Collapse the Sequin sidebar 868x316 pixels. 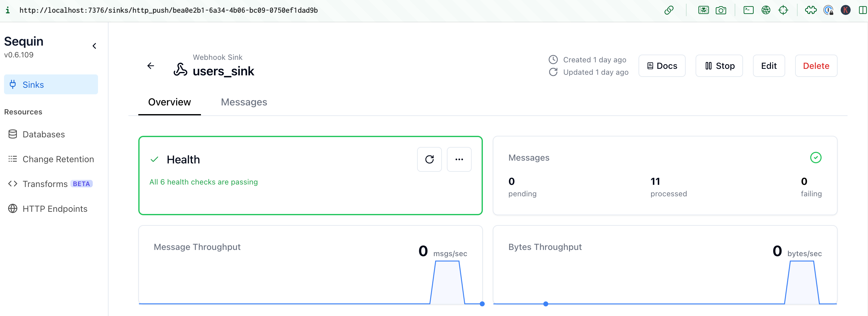(x=94, y=46)
